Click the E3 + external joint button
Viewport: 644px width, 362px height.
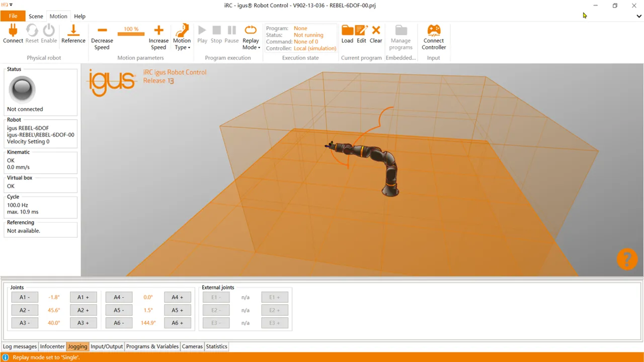coord(275,323)
